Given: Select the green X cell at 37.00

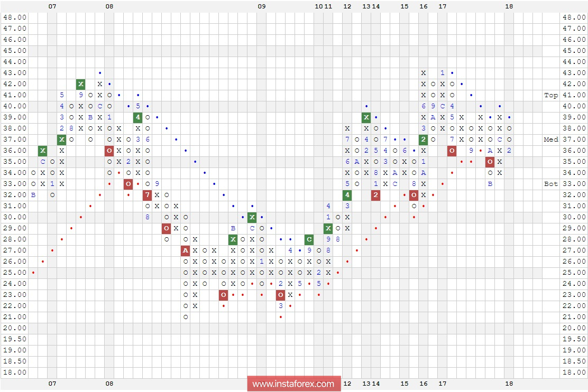Looking at the screenshot, I should [62, 139].
